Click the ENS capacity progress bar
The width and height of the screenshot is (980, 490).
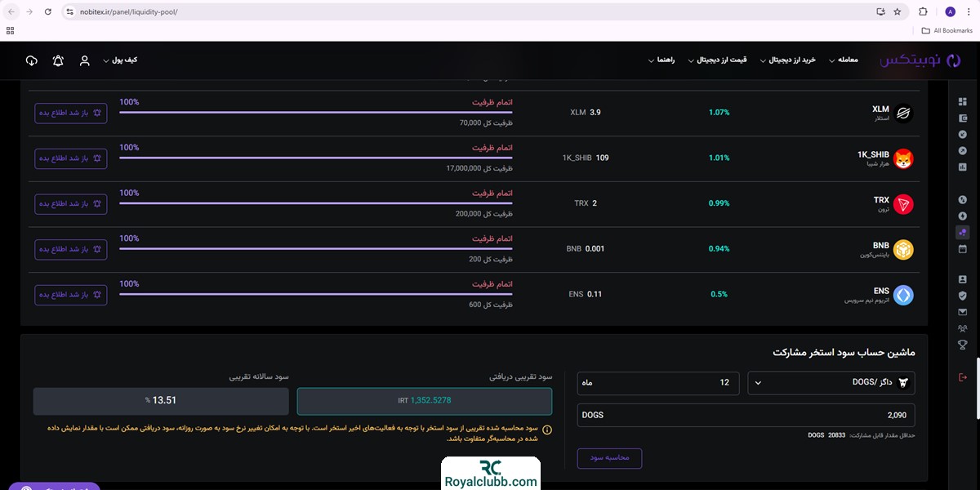pos(316,293)
